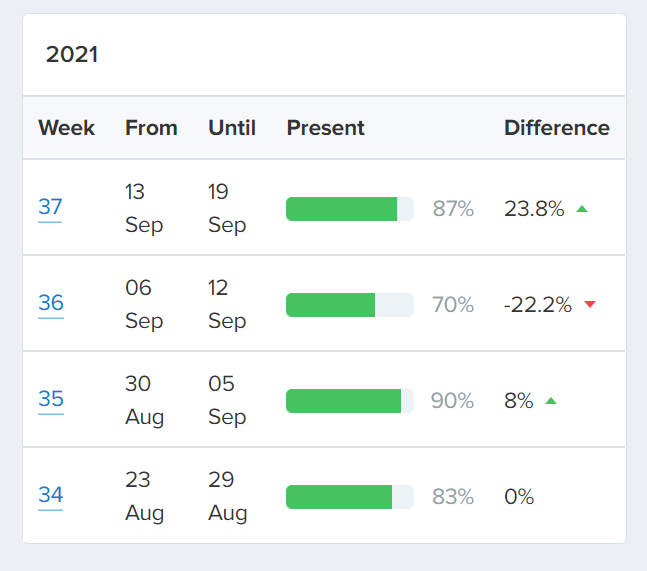Image resolution: width=647 pixels, height=571 pixels.
Task: Open week 37 link
Action: [50, 207]
